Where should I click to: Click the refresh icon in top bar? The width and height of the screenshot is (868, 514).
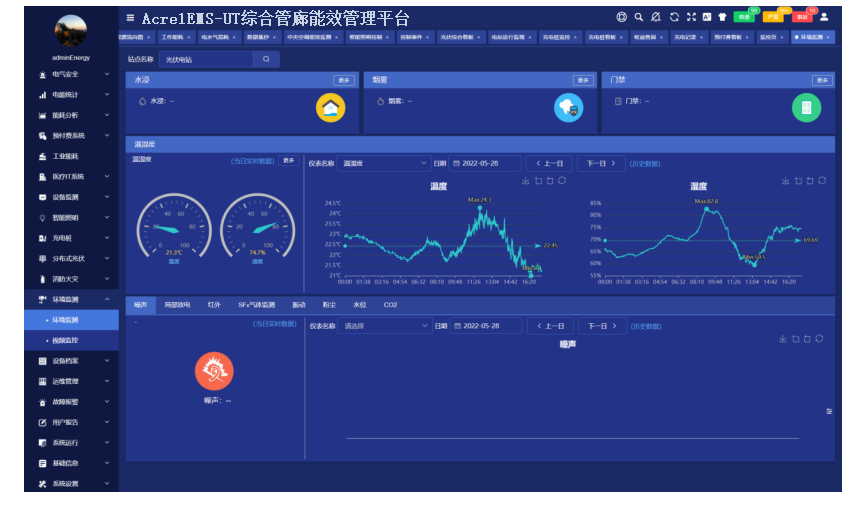[674, 17]
